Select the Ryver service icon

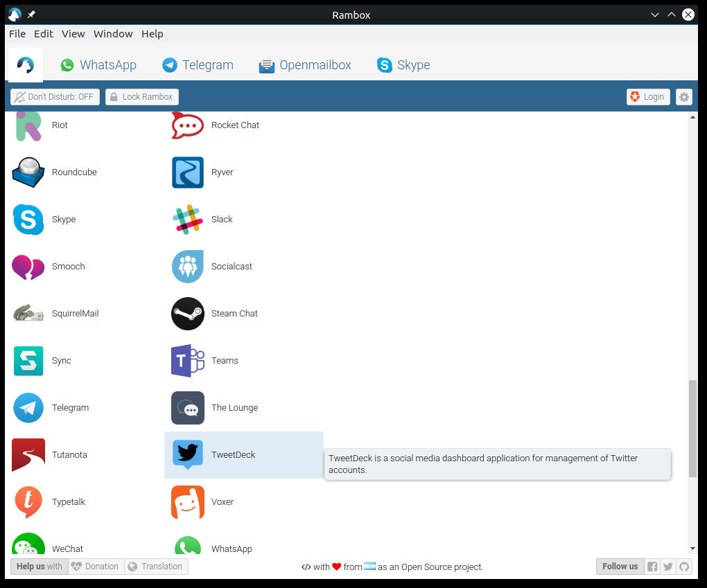[x=188, y=172]
